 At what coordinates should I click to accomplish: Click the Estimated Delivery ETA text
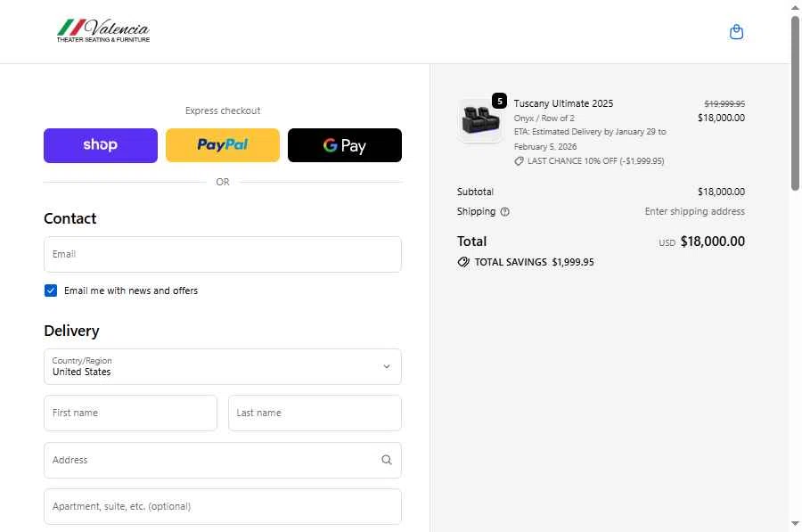point(590,139)
